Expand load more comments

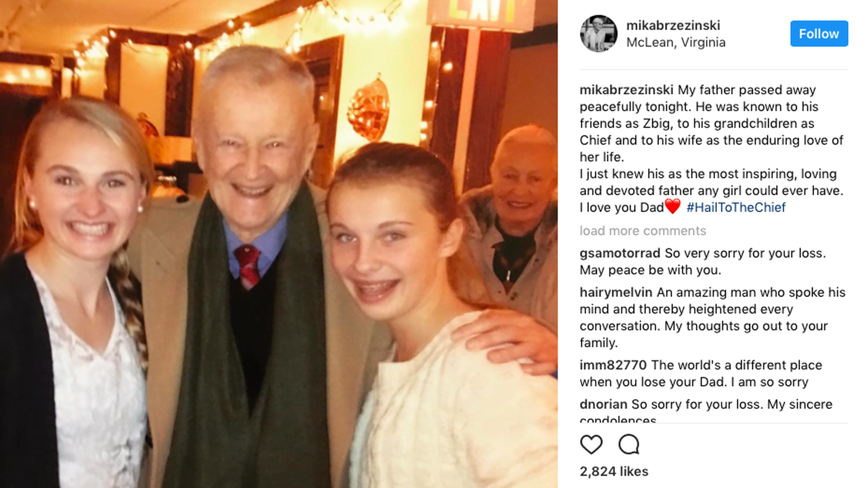643,231
